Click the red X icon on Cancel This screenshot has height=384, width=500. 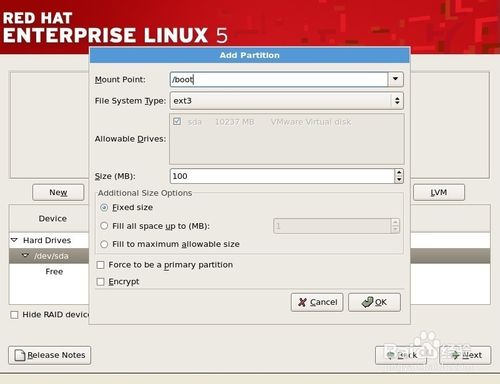[x=302, y=302]
